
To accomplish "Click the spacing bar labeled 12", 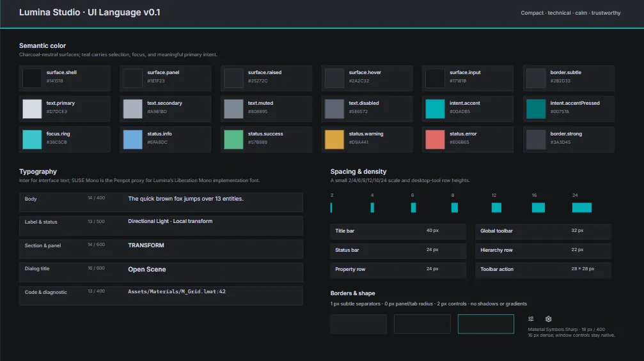I will [496, 208].
